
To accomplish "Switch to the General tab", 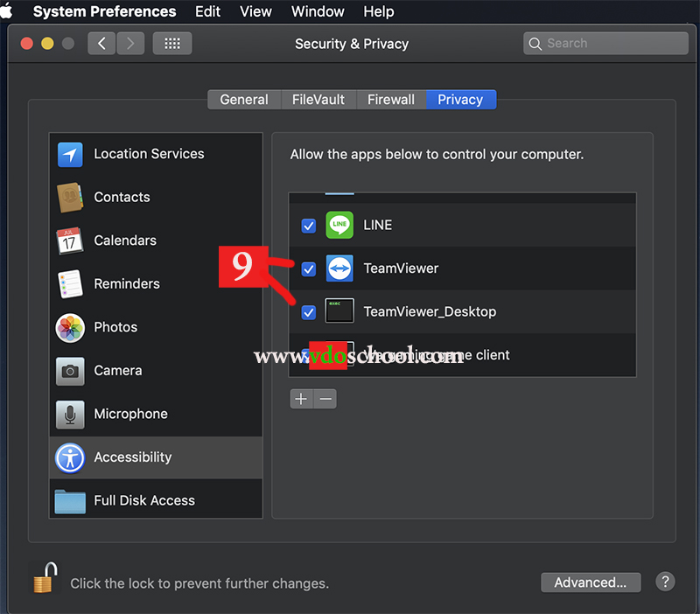I will (244, 100).
